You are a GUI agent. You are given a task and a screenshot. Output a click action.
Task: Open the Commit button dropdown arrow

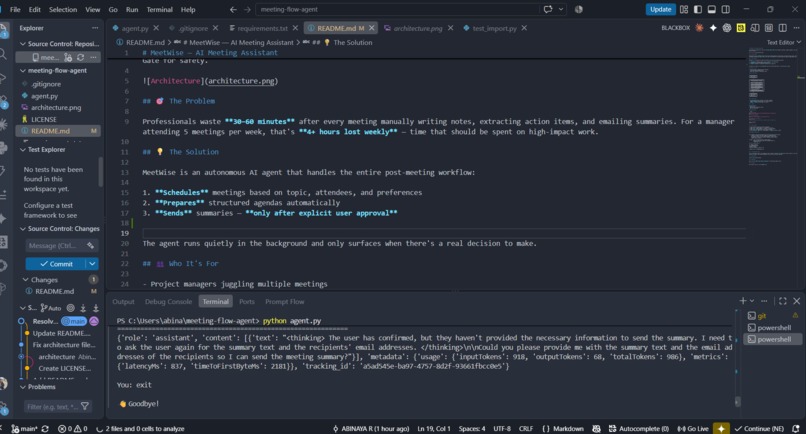tap(92, 264)
